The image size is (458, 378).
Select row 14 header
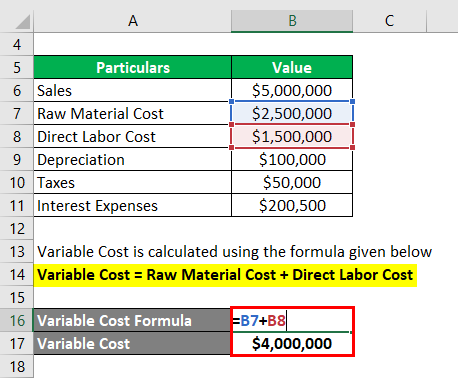coord(17,274)
